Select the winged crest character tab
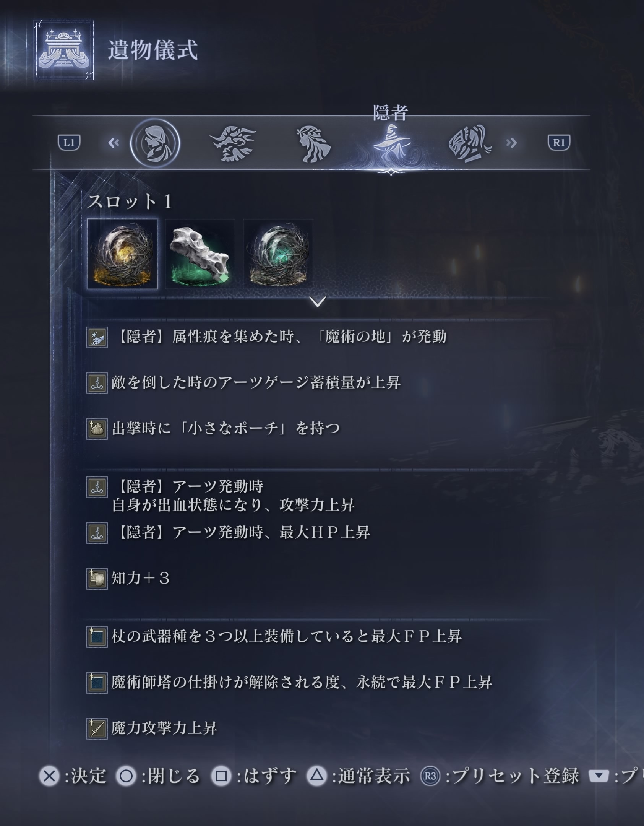Screen dimensions: 644x826 point(234,144)
